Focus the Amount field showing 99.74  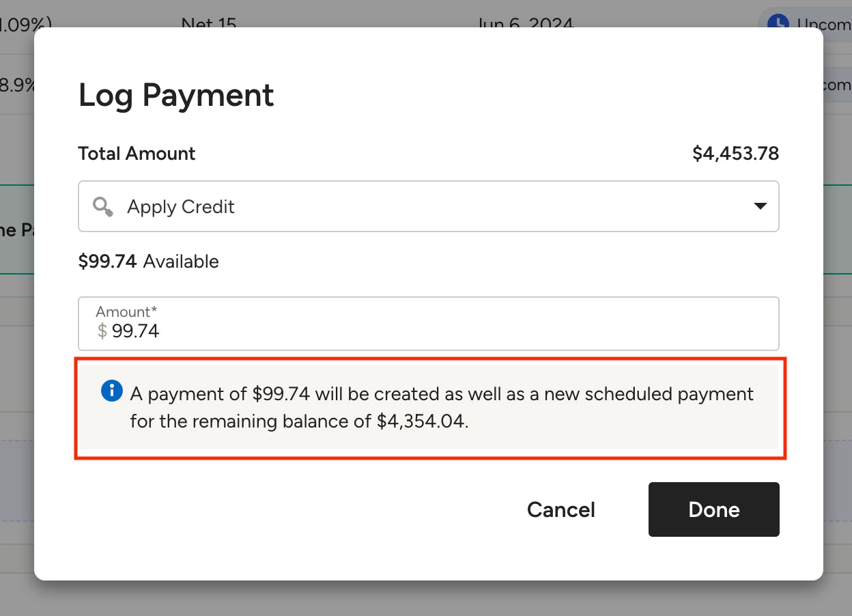[x=429, y=324]
